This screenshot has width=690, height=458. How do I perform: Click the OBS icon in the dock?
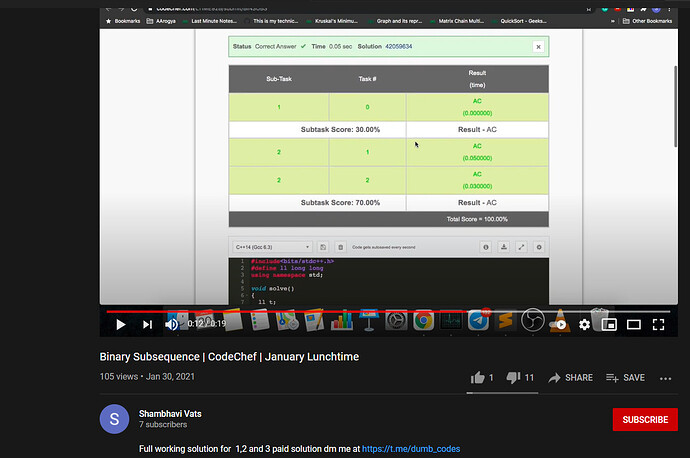coord(533,320)
